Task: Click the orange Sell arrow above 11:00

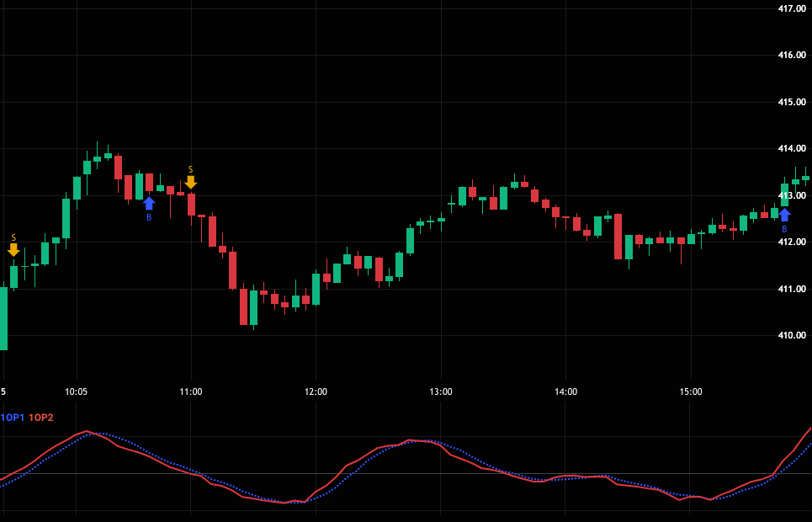Action: pos(191,181)
